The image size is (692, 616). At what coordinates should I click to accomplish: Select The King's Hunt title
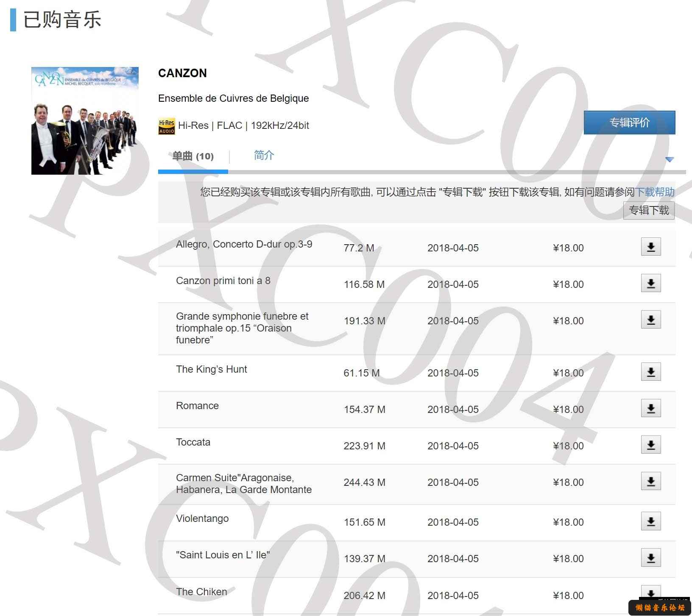click(x=211, y=369)
